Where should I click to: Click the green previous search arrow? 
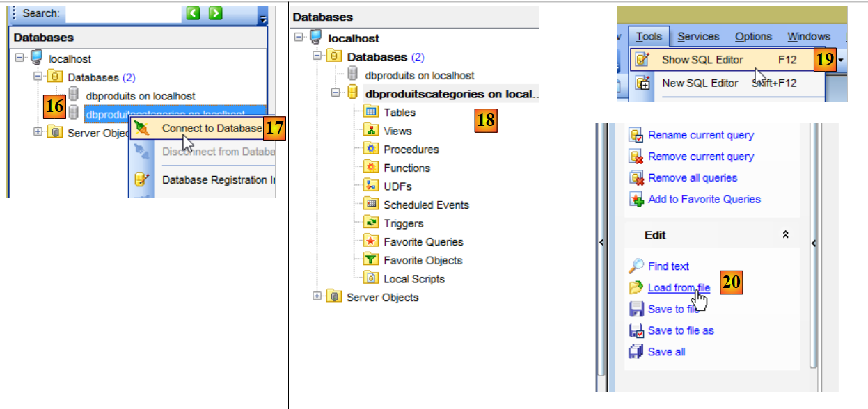click(x=193, y=13)
